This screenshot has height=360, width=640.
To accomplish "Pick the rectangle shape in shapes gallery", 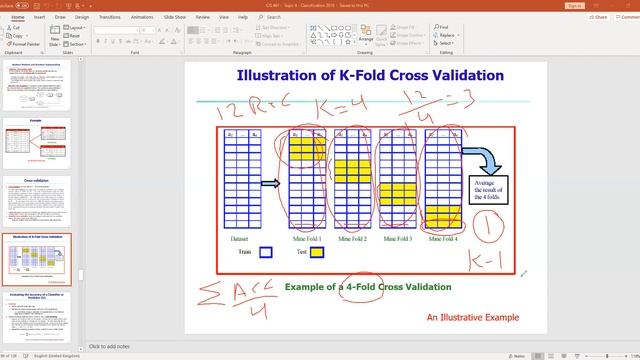I will 334,28.
